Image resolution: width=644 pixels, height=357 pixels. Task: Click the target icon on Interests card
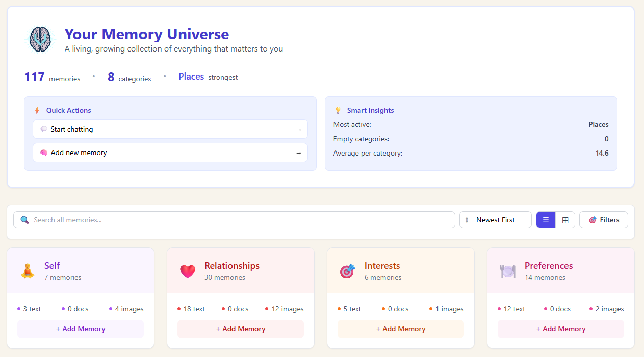tap(347, 271)
